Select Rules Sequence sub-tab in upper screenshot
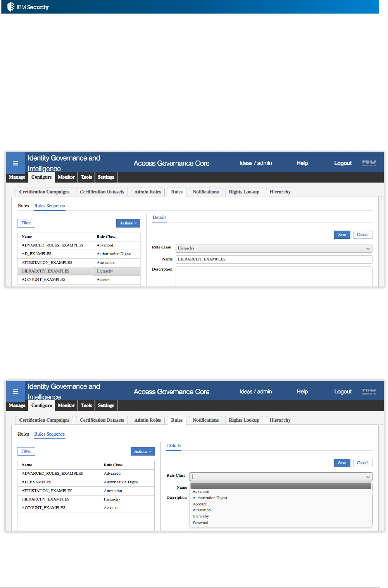 coord(50,206)
